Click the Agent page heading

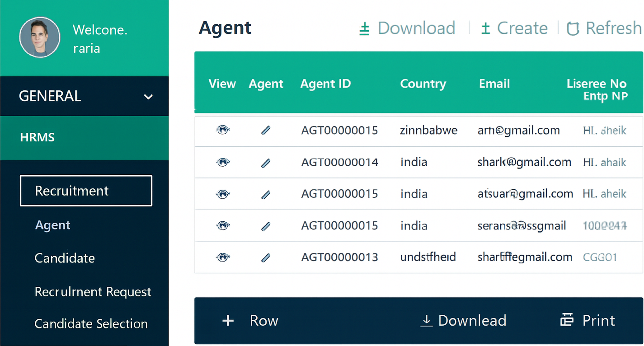[225, 28]
